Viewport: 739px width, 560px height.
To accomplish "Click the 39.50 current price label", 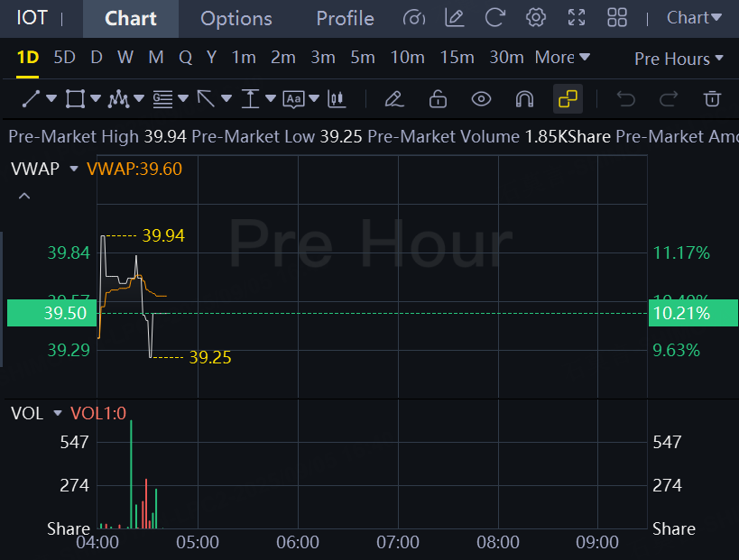I will click(51, 313).
